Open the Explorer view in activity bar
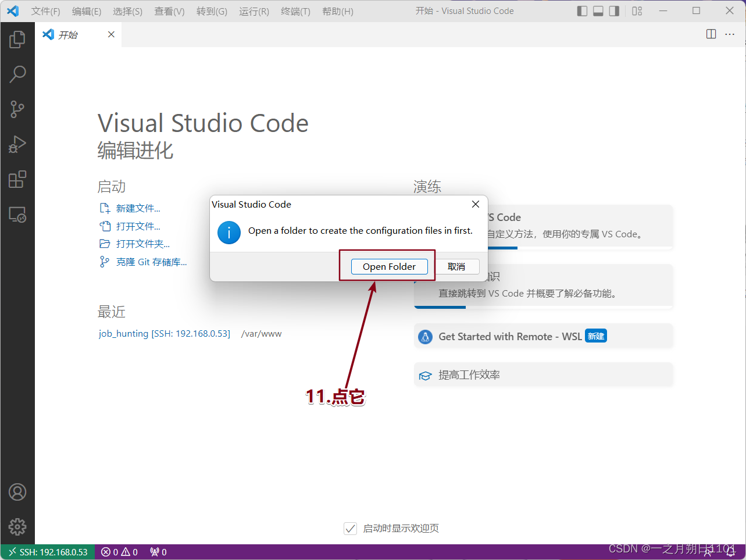The width and height of the screenshot is (746, 560). [x=17, y=39]
